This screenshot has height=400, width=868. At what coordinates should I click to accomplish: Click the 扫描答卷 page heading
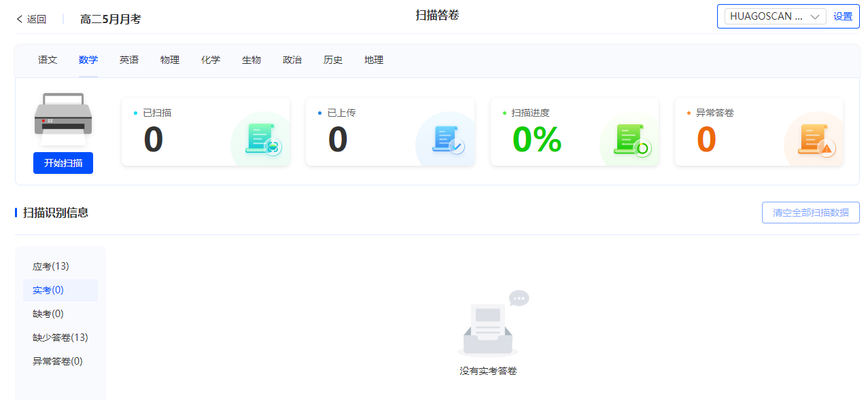(x=438, y=15)
